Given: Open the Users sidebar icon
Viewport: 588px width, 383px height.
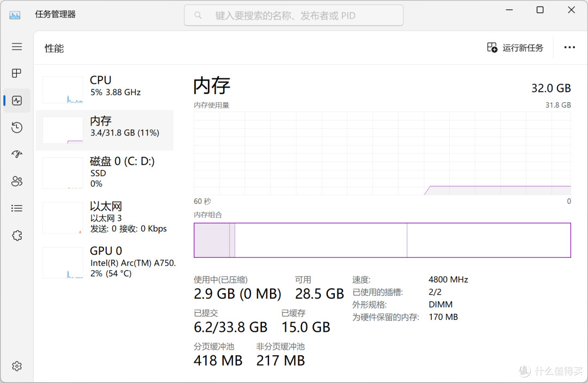Looking at the screenshot, I should coord(17,181).
